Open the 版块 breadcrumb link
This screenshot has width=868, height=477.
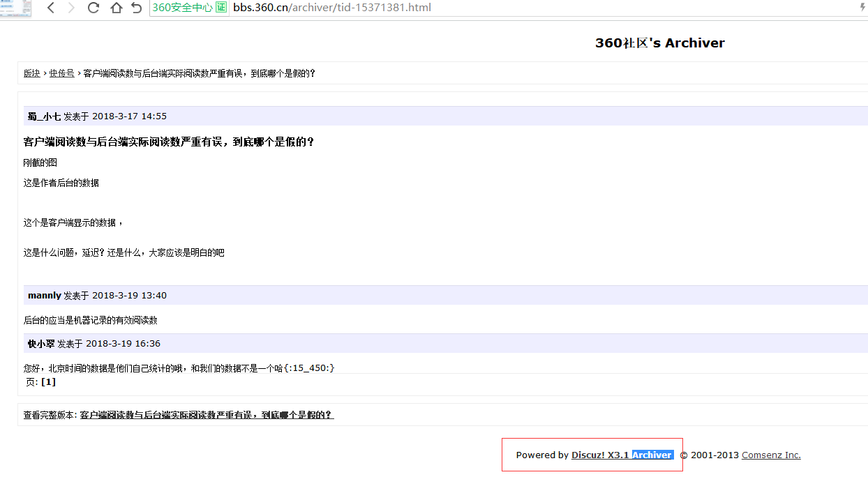pyautogui.click(x=31, y=73)
